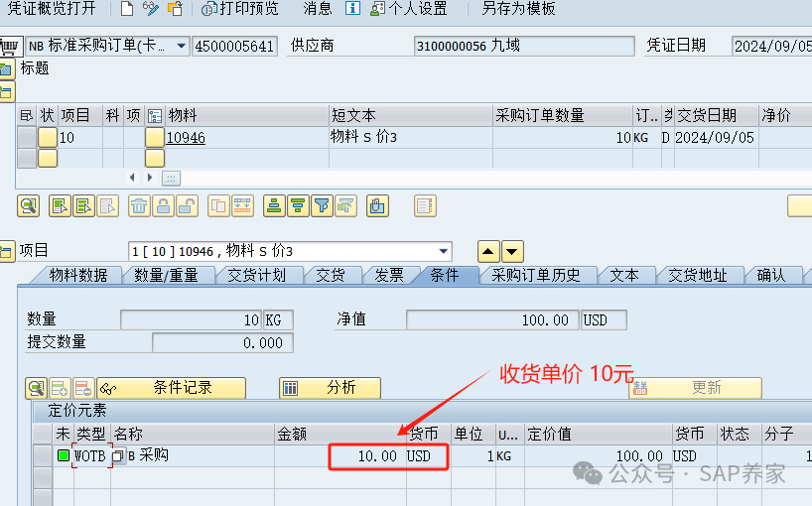This screenshot has height=506, width=812.
Task: Click 另存为模板 save as template
Action: pyautogui.click(x=518, y=8)
